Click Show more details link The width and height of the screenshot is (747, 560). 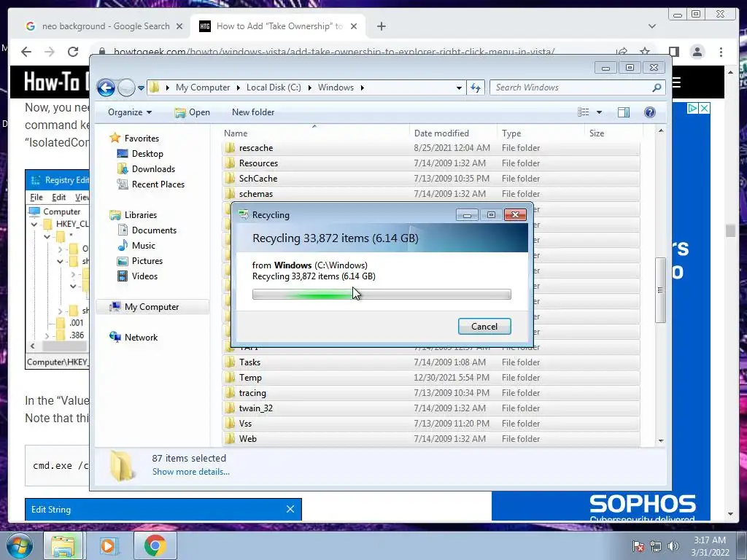(190, 472)
